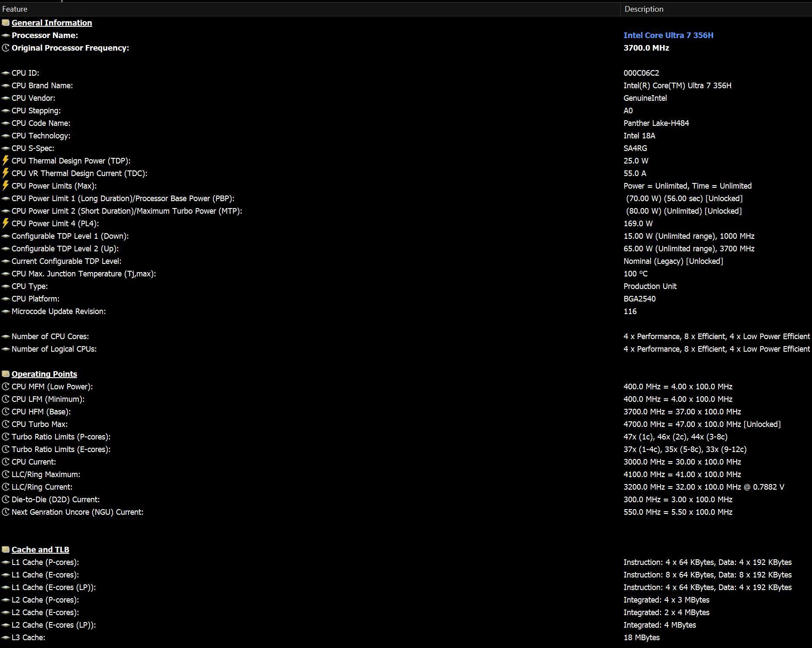The image size is (812, 648).
Task: Click the chip icon beside L3 Cache
Action: pos(6,637)
